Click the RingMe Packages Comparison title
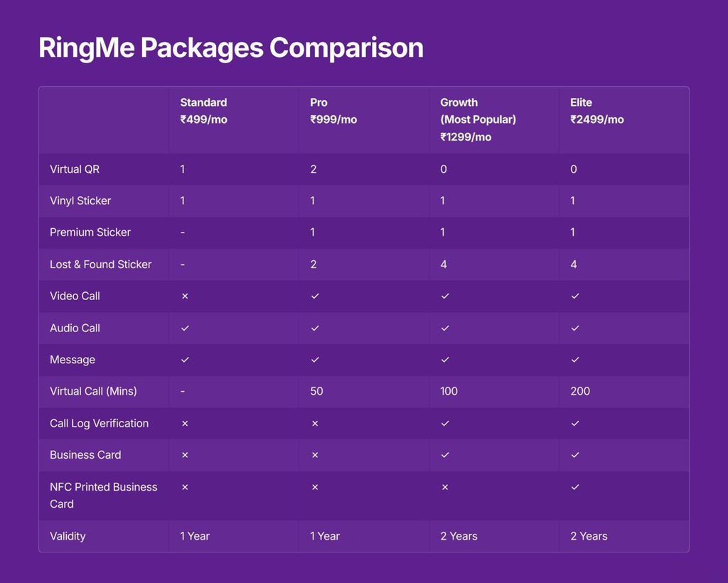This screenshot has width=728, height=583. pos(230,48)
